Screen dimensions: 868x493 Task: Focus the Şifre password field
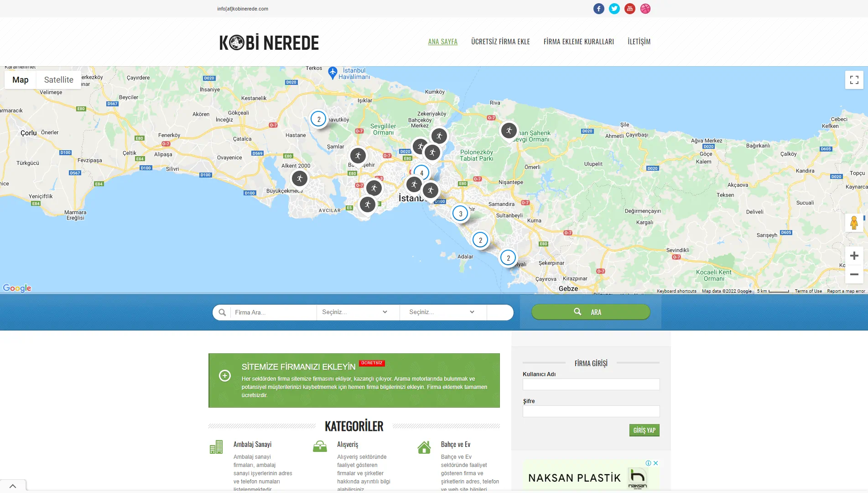(x=591, y=411)
